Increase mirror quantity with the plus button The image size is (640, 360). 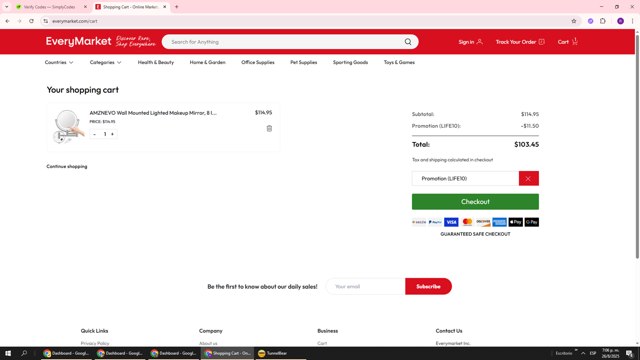pos(113,134)
